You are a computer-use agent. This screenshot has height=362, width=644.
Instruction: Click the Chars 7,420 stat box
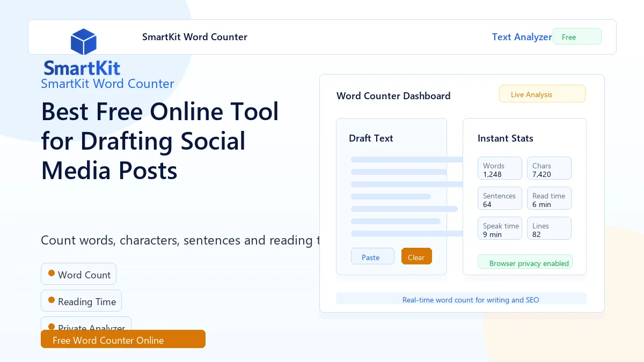pyautogui.click(x=549, y=168)
